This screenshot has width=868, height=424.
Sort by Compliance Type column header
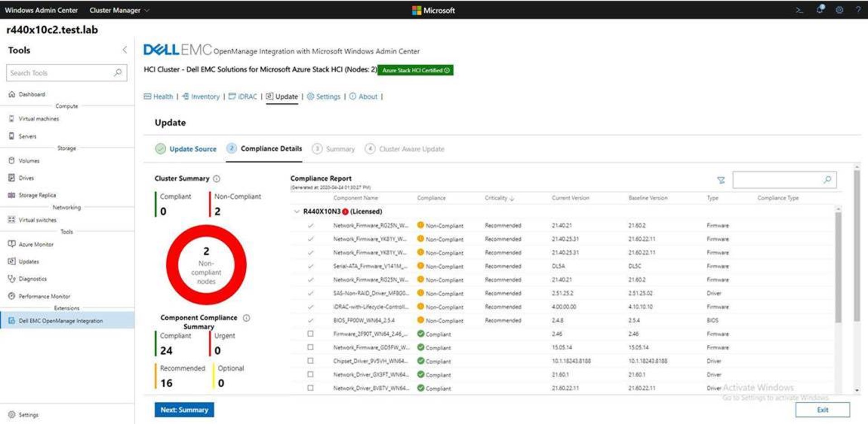pyautogui.click(x=778, y=198)
